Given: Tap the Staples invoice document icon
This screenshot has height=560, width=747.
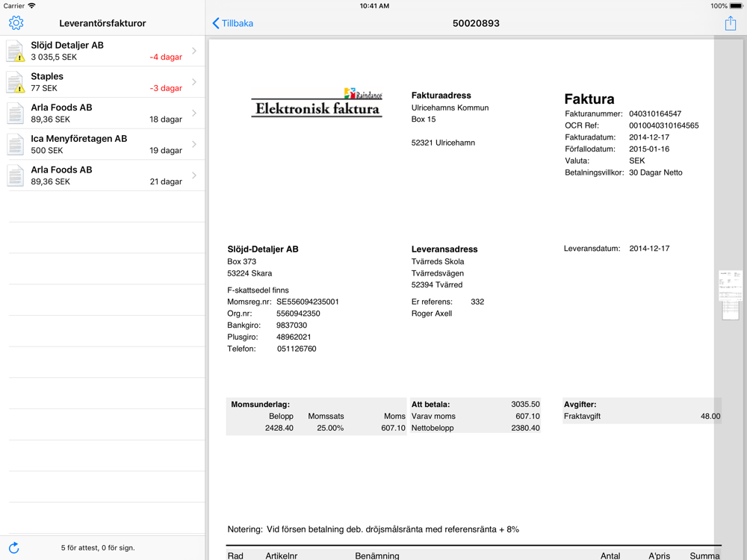Looking at the screenshot, I should point(16,82).
